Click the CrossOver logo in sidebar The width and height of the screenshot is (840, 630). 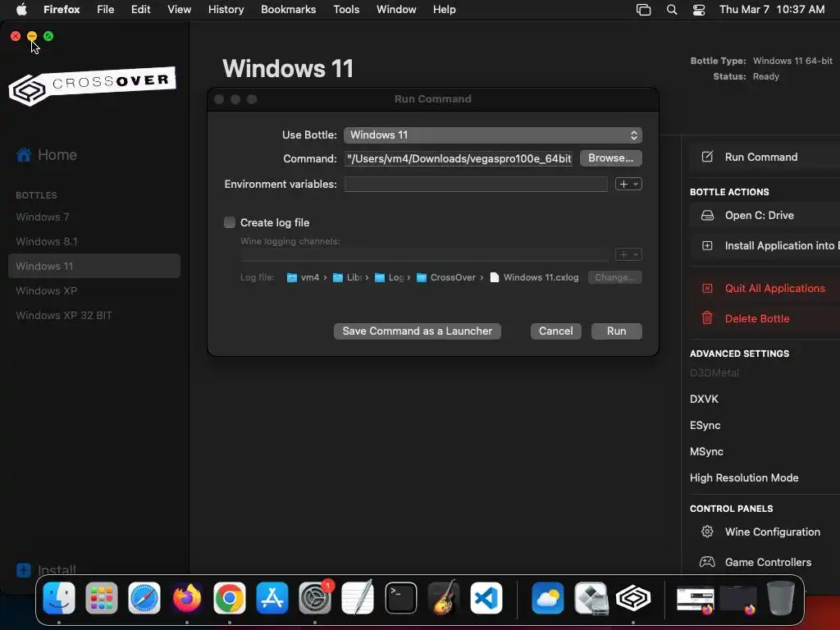(x=92, y=85)
